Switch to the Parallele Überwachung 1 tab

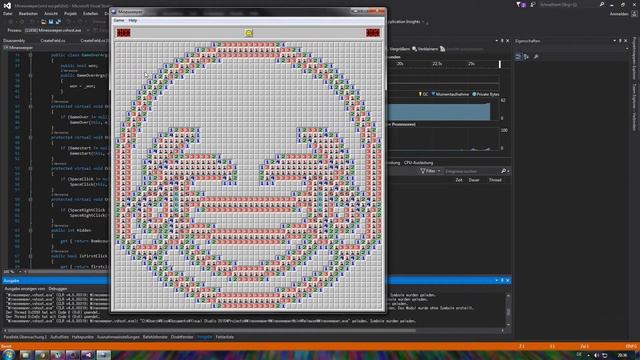(25, 337)
